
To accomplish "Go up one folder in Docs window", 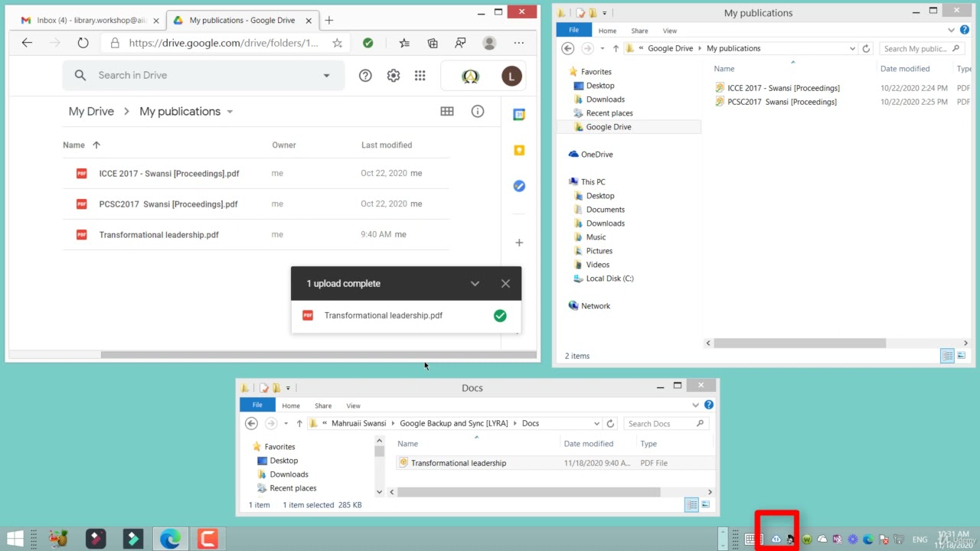I will (x=299, y=423).
